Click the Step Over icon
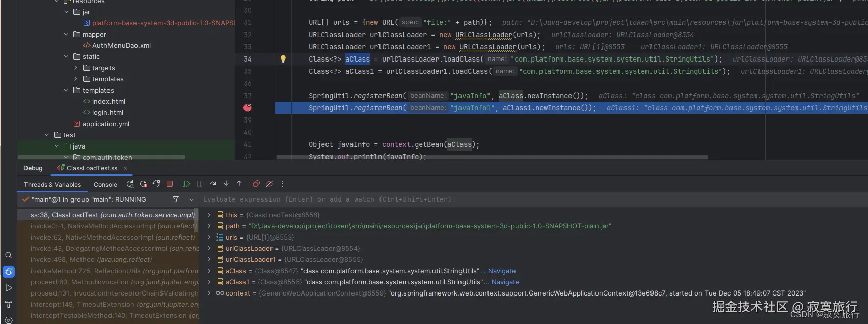 point(213,184)
